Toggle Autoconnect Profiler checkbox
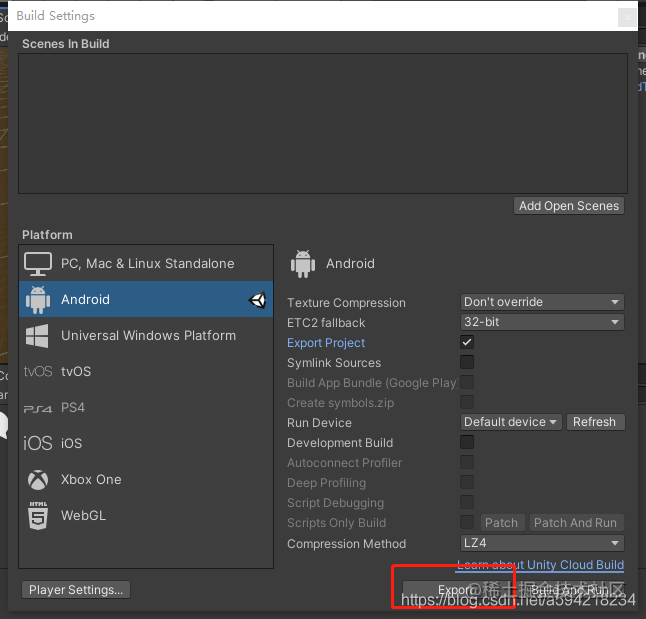The width and height of the screenshot is (646, 619). (x=467, y=462)
